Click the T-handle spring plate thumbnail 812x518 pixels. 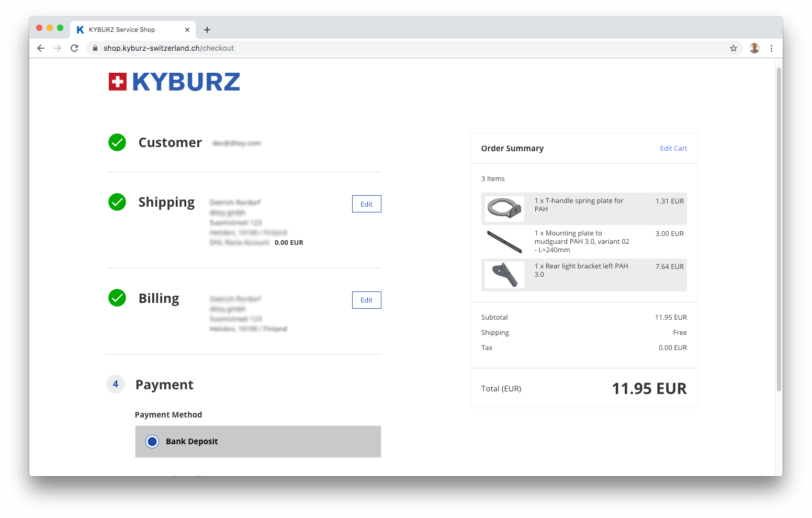pyautogui.click(x=504, y=209)
